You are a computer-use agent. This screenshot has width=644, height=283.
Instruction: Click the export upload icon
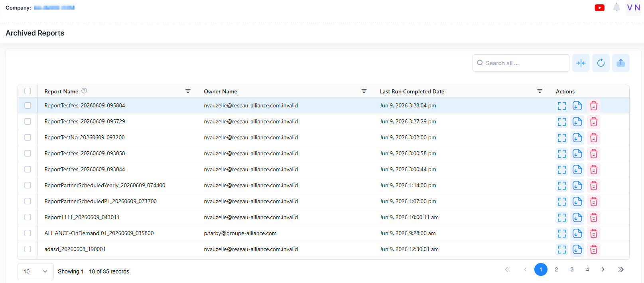click(x=621, y=63)
